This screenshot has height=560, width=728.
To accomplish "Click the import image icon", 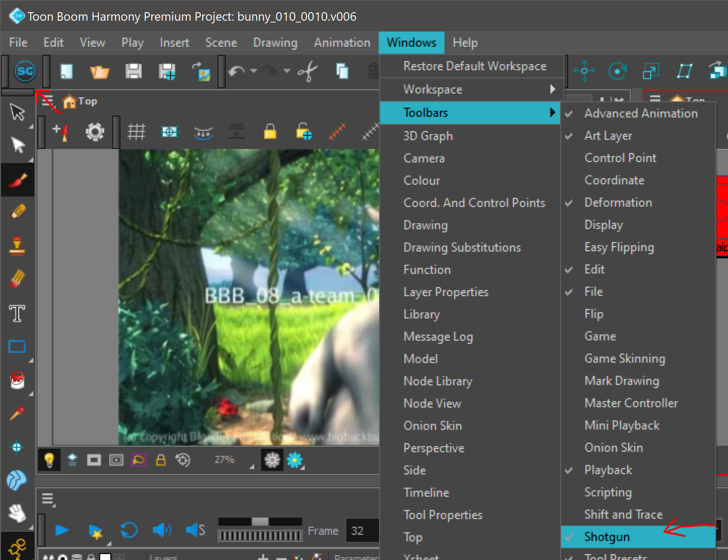I will [201, 71].
